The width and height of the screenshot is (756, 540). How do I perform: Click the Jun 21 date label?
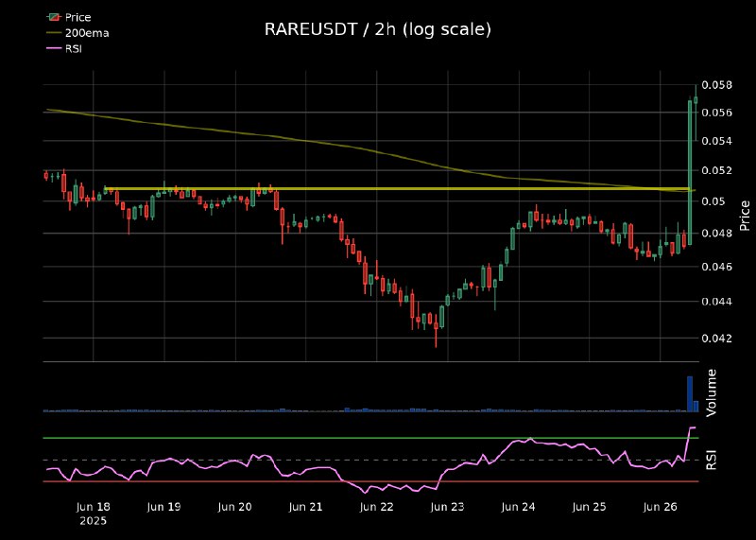click(x=305, y=507)
